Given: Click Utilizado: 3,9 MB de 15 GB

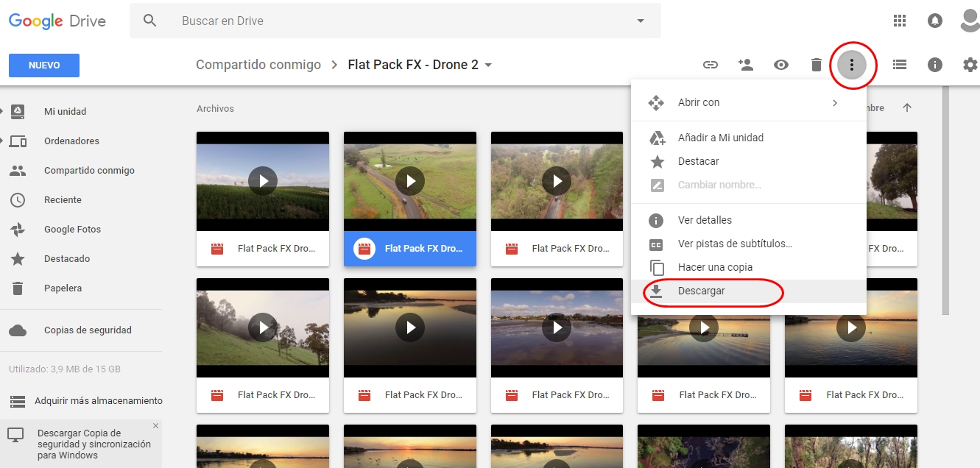Looking at the screenshot, I should tap(65, 369).
